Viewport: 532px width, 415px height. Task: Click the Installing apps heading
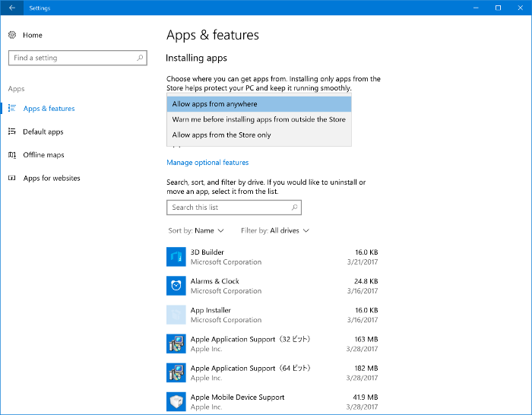tap(196, 58)
